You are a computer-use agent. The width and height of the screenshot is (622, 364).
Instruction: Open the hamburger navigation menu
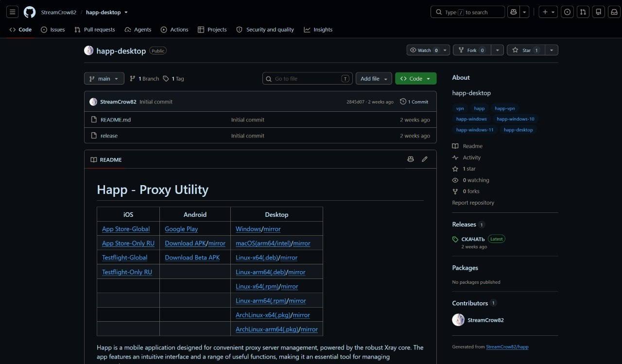click(13, 12)
